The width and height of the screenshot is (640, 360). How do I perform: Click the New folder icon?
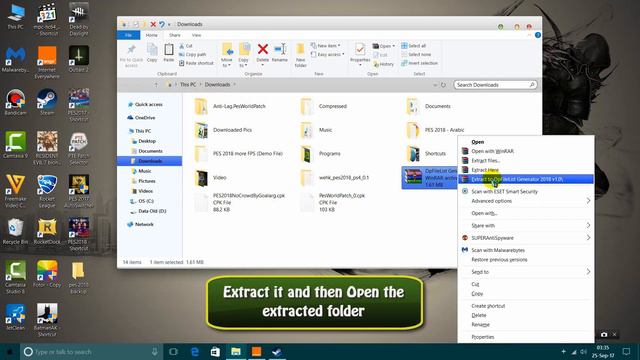[300, 50]
